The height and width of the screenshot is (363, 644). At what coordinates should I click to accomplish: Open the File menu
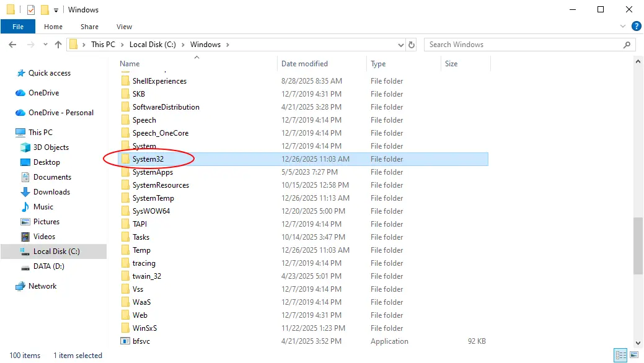pyautogui.click(x=18, y=27)
